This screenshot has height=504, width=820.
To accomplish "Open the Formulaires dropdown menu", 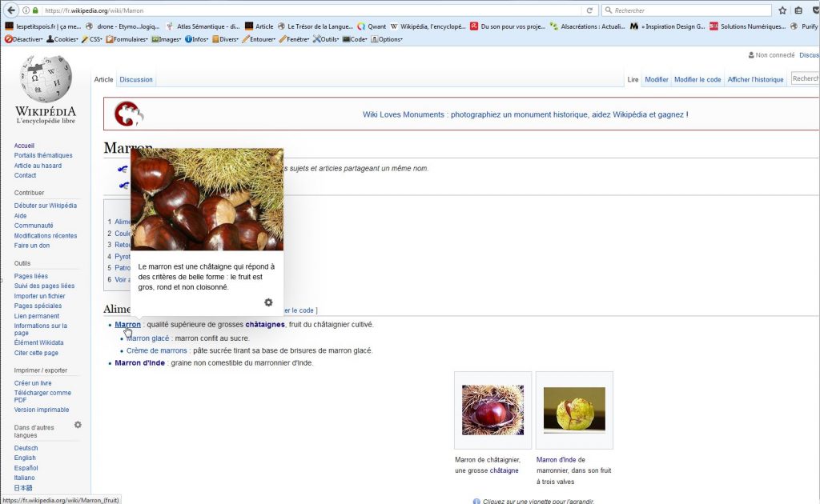I will pyautogui.click(x=127, y=39).
